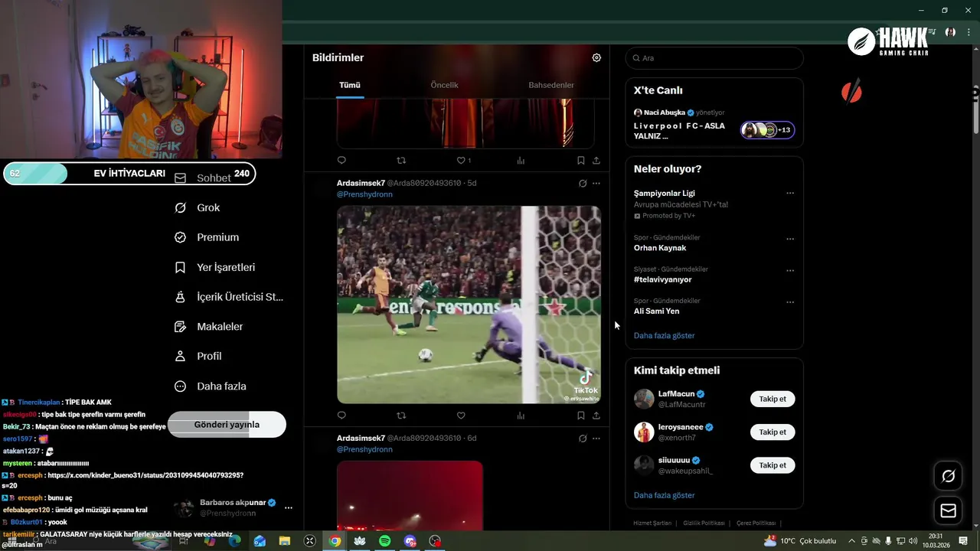Viewport: 980px width, 551px height.
Task: View analytics of the post with one like
Action: (x=521, y=160)
